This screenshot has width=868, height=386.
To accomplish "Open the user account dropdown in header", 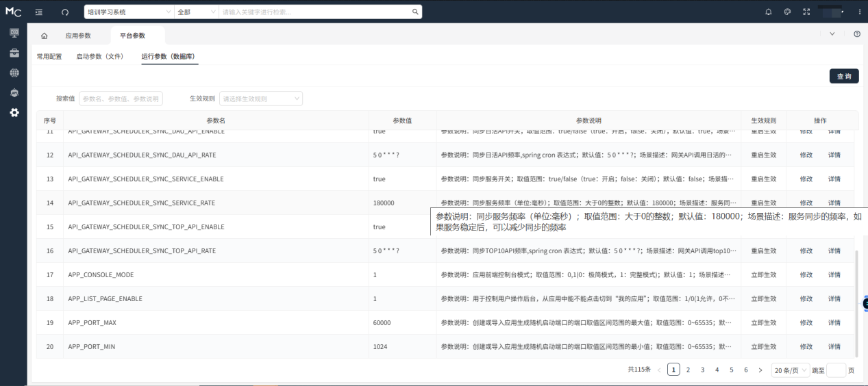I will pos(833,12).
